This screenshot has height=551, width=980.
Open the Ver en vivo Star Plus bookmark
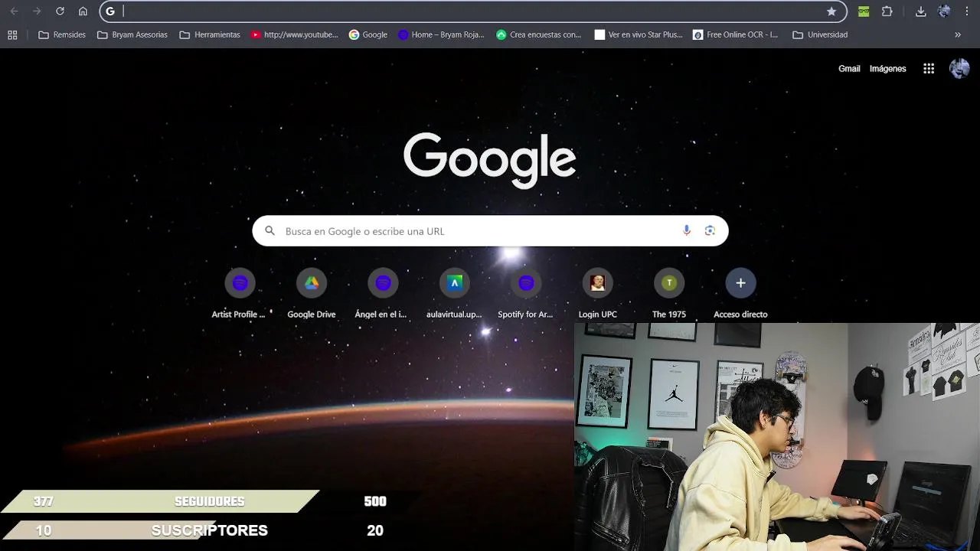tap(639, 34)
